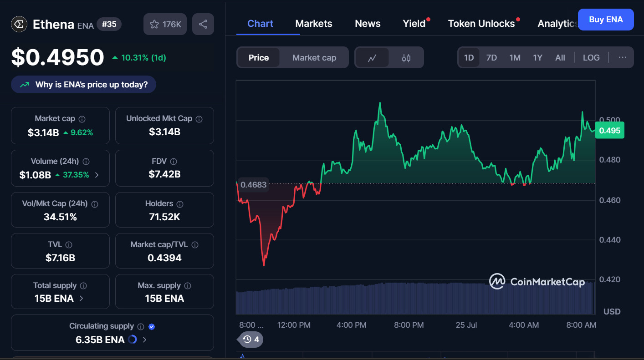Click the 0.495 current price tag on chart
The height and width of the screenshot is (360, 644).
pos(609,131)
